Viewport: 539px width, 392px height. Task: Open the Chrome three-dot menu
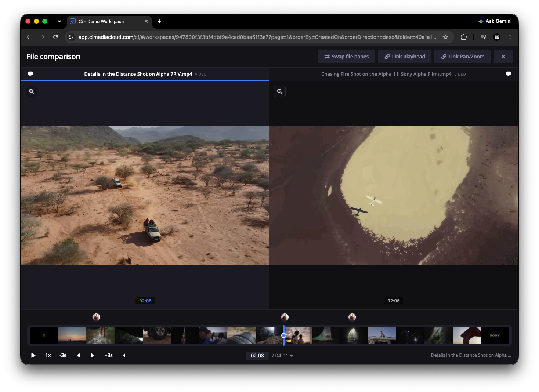[510, 37]
